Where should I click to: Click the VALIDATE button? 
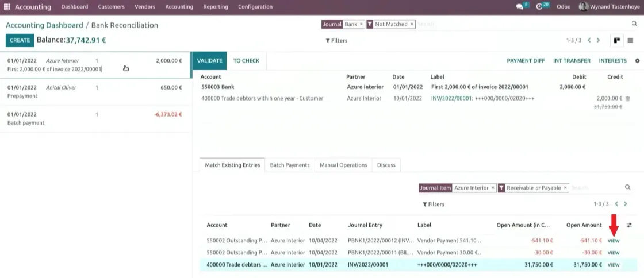click(x=209, y=61)
